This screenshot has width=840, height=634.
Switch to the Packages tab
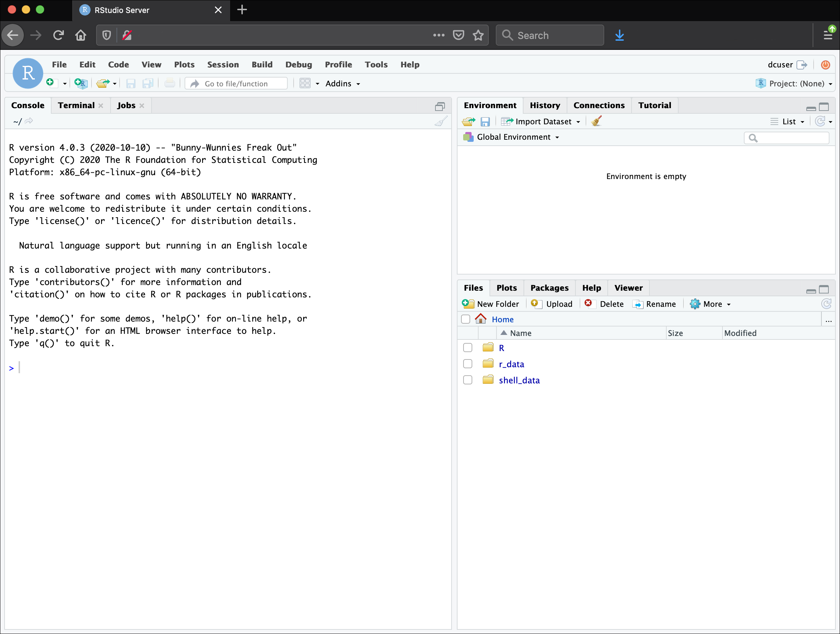click(549, 288)
